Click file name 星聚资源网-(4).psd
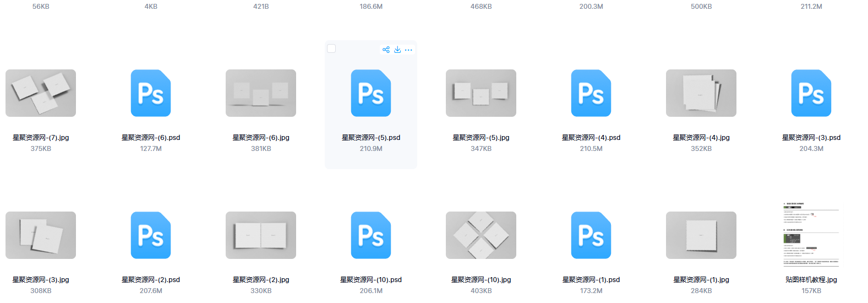This screenshot has height=303, width=868. pos(591,138)
